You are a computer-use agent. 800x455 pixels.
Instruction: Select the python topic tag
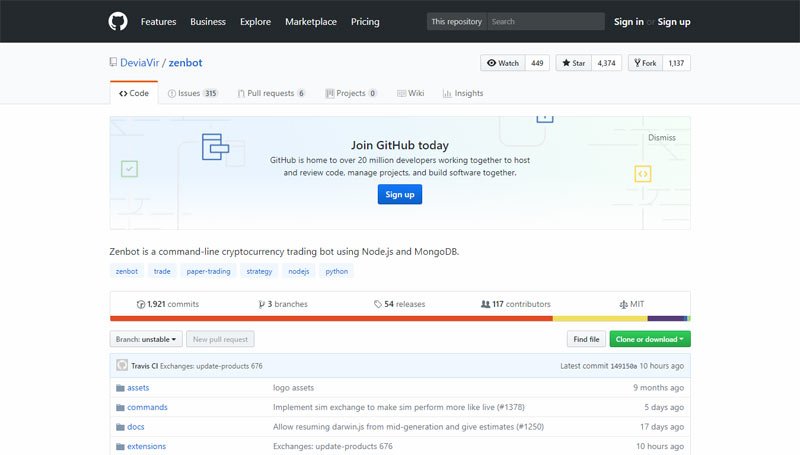click(x=337, y=271)
